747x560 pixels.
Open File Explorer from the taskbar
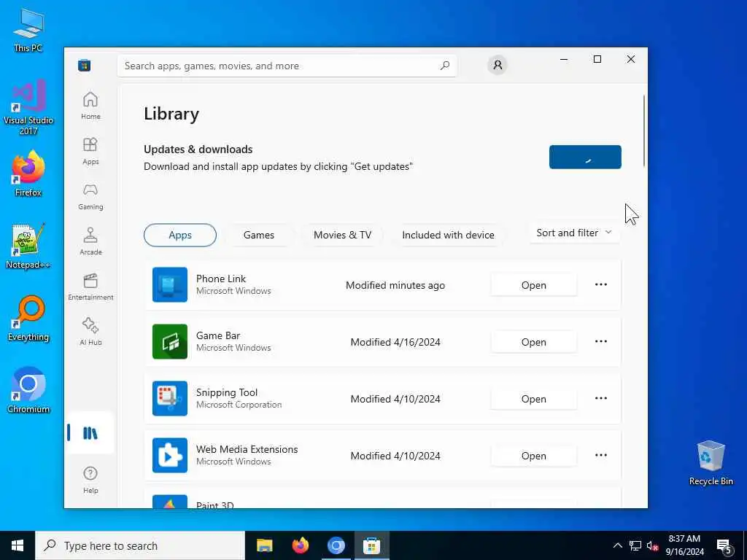coord(264,545)
